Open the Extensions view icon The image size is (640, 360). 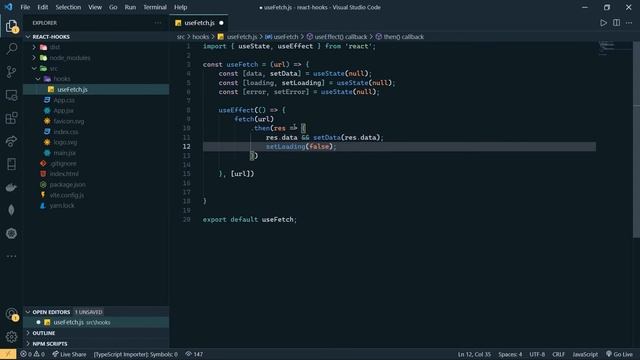pos(11,118)
